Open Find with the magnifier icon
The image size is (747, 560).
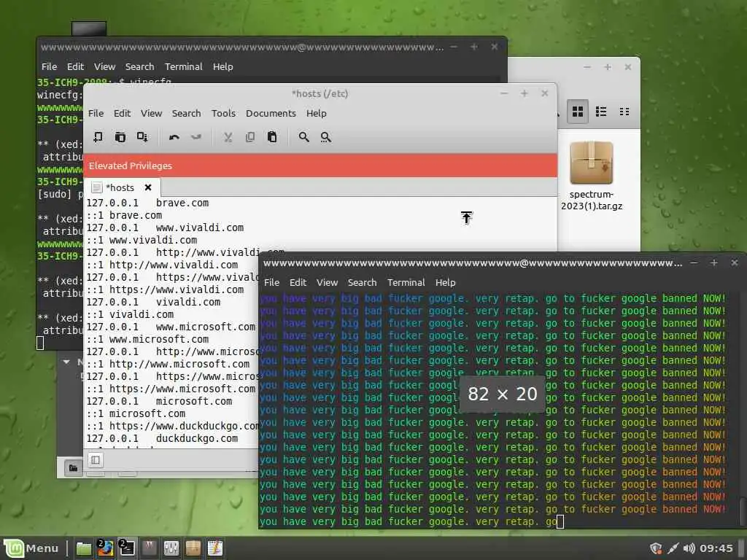pos(303,137)
